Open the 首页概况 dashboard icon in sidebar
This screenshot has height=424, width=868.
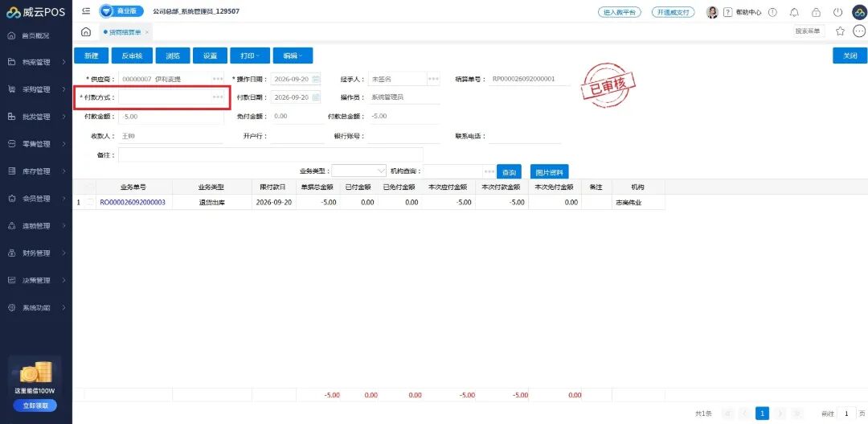click(x=11, y=35)
